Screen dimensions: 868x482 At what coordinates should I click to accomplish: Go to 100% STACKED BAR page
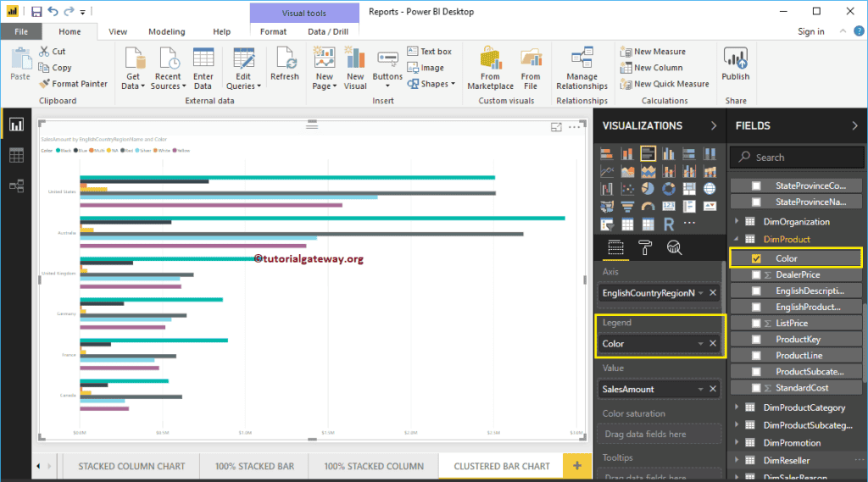tap(254, 466)
